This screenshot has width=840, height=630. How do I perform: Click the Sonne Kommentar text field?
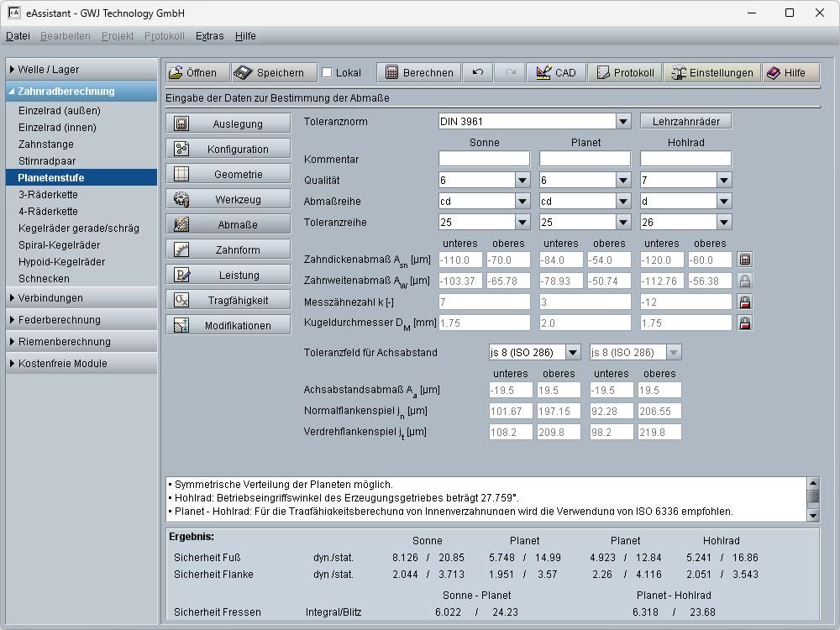(484, 159)
